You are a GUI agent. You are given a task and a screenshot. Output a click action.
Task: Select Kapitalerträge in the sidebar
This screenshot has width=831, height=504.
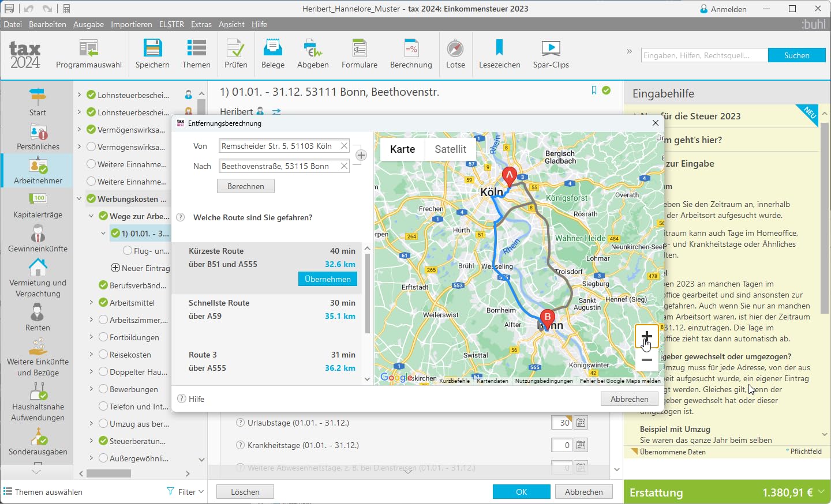click(x=38, y=205)
